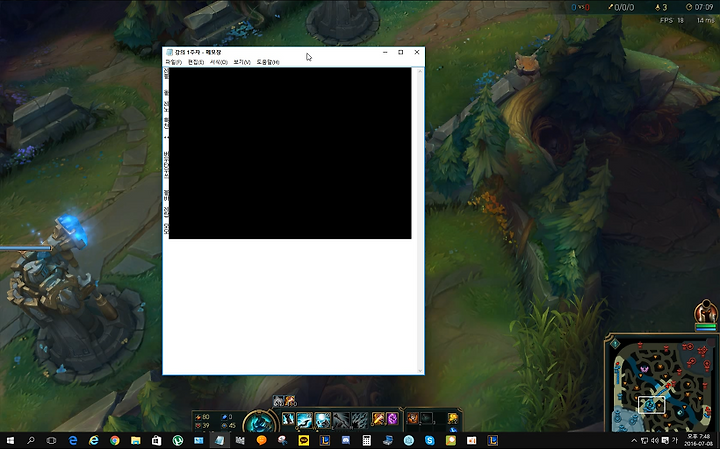Image resolution: width=720 pixels, height=449 pixels.
Task: Open Skype from the taskbar
Action: 430,441
